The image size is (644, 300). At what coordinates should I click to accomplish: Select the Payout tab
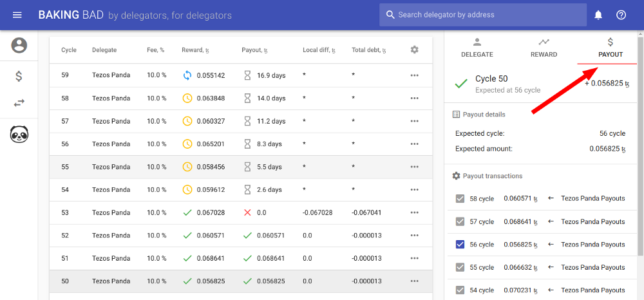pyautogui.click(x=611, y=48)
